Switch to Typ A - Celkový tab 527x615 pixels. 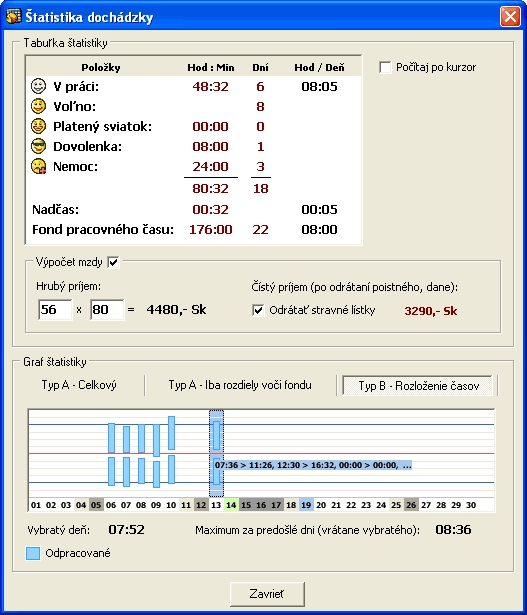pyautogui.click(x=79, y=385)
